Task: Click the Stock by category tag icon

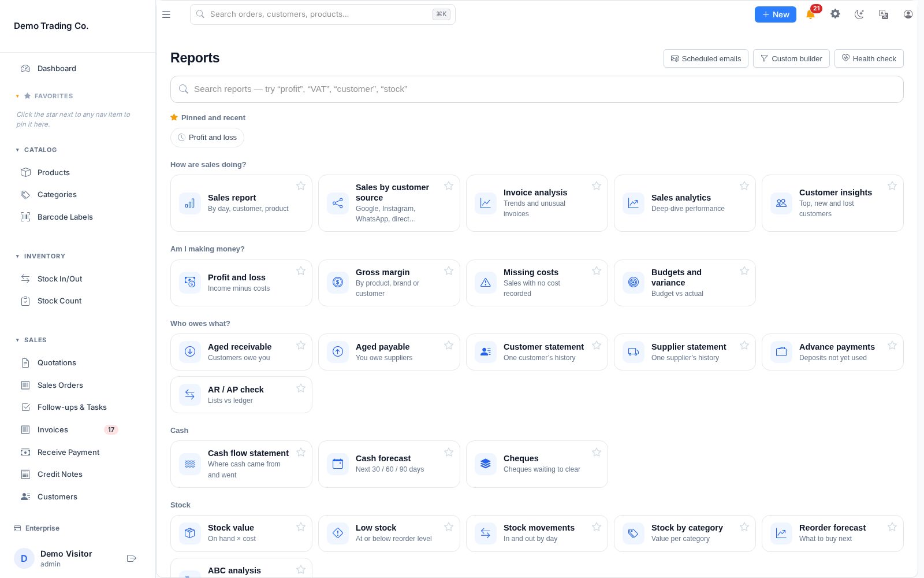Action: click(x=634, y=533)
